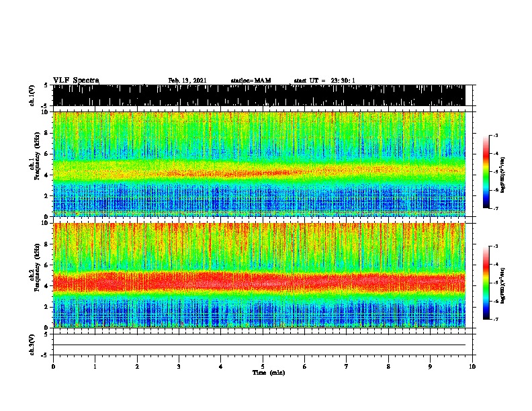Image resolution: width=532 pixels, height=411 pixels.
Task: Click the ch.1 colorbar log(PSD) unit label
Action: coord(502,175)
